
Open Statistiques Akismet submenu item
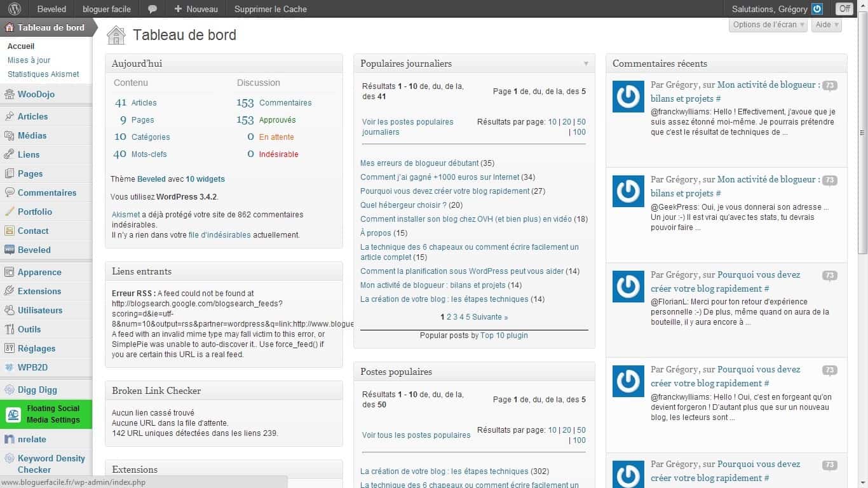(43, 74)
